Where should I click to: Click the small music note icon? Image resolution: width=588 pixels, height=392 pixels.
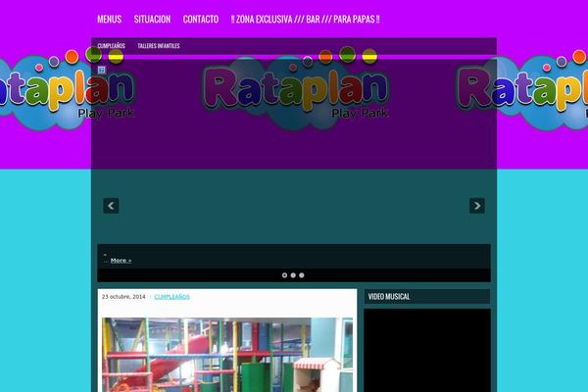102,70
